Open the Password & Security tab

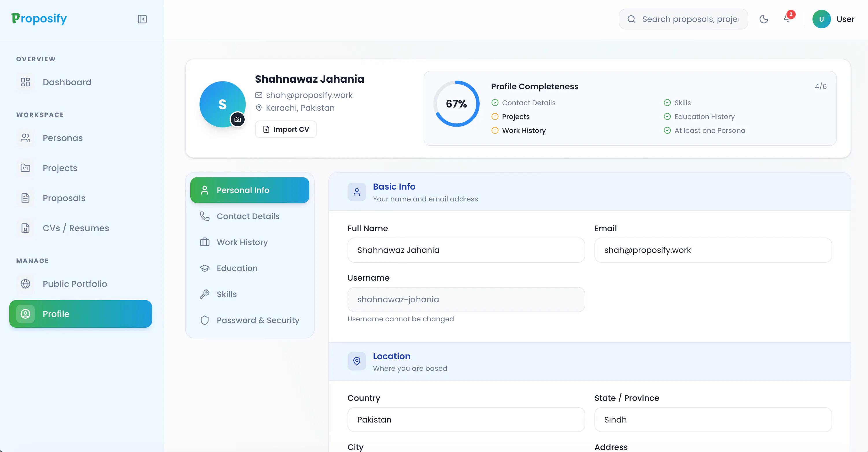point(250,320)
